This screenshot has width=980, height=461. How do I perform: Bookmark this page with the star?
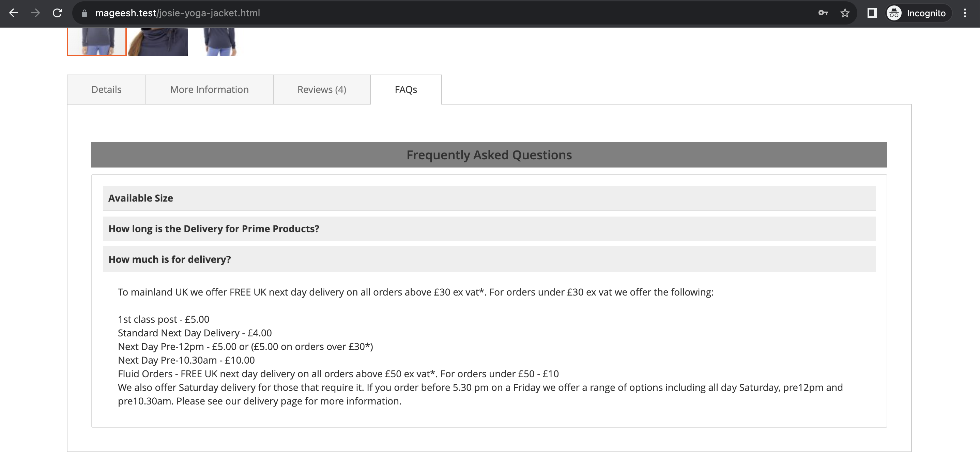tap(845, 13)
